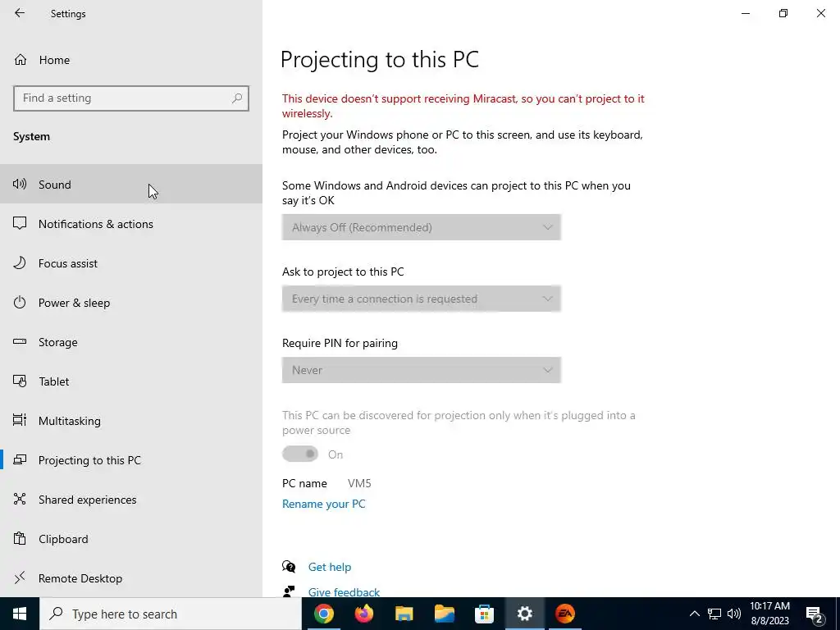Screen dimensions: 840x630
Task: Open the yellow File Explorer taskbar icon
Action: pyautogui.click(x=404, y=614)
